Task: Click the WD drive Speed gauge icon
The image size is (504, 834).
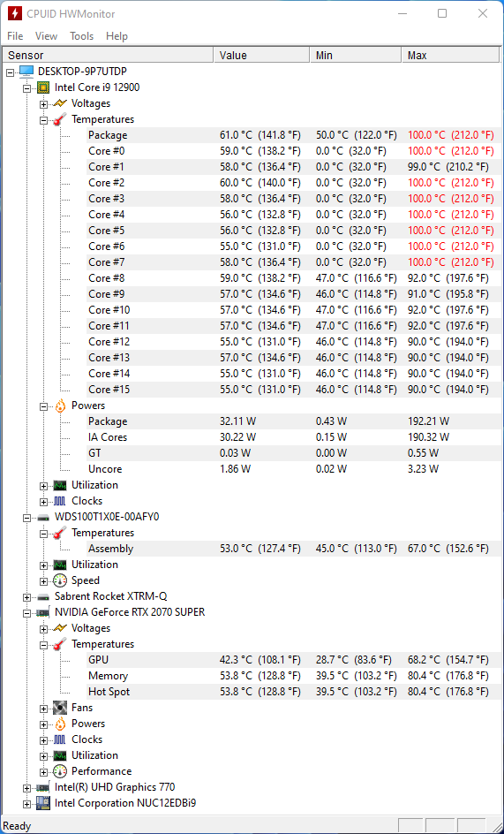Action: click(x=60, y=580)
